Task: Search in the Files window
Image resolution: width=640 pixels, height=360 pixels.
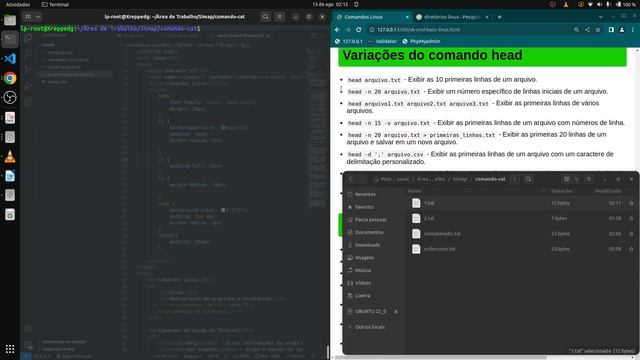Action: coord(529,179)
